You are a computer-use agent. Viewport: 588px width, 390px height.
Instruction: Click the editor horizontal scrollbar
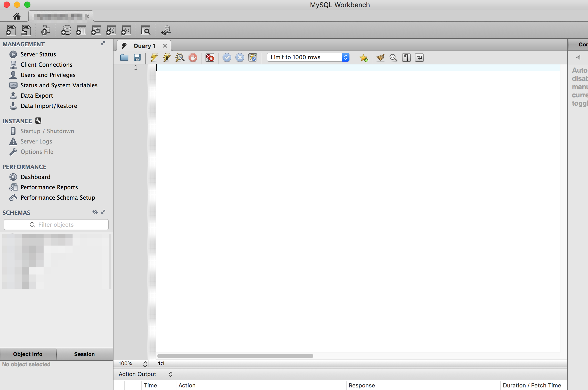click(x=235, y=356)
